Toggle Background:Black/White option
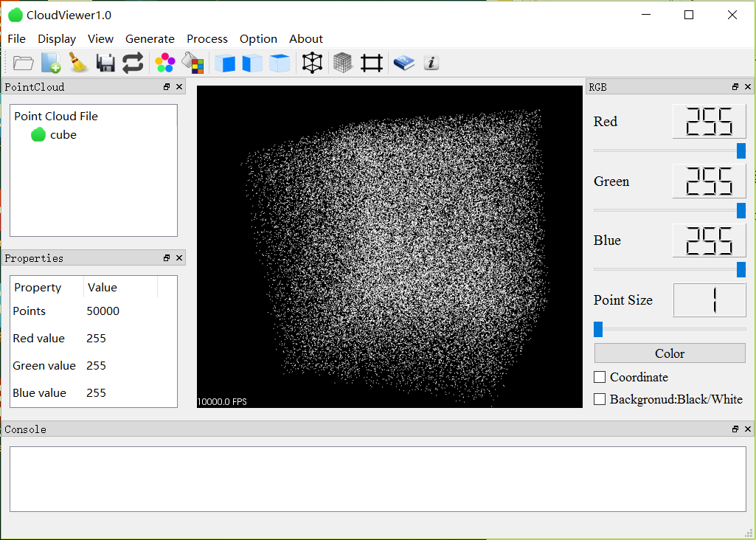 click(x=600, y=399)
